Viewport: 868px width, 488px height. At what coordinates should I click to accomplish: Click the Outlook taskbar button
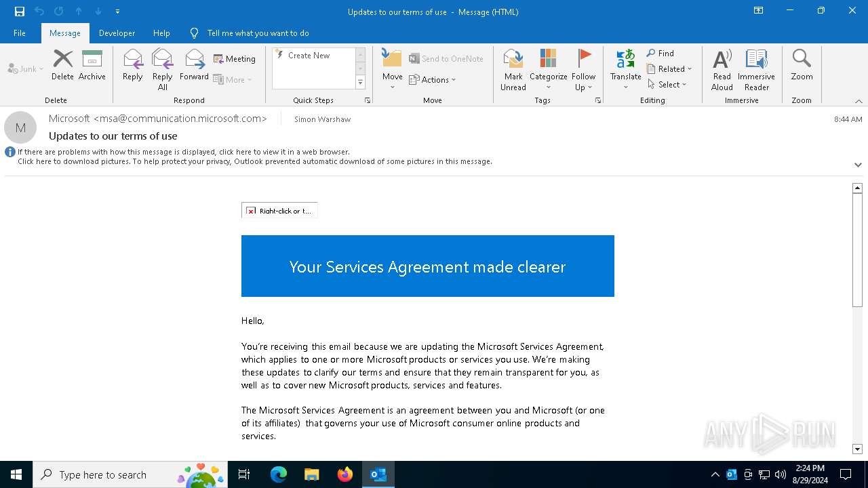pos(378,474)
